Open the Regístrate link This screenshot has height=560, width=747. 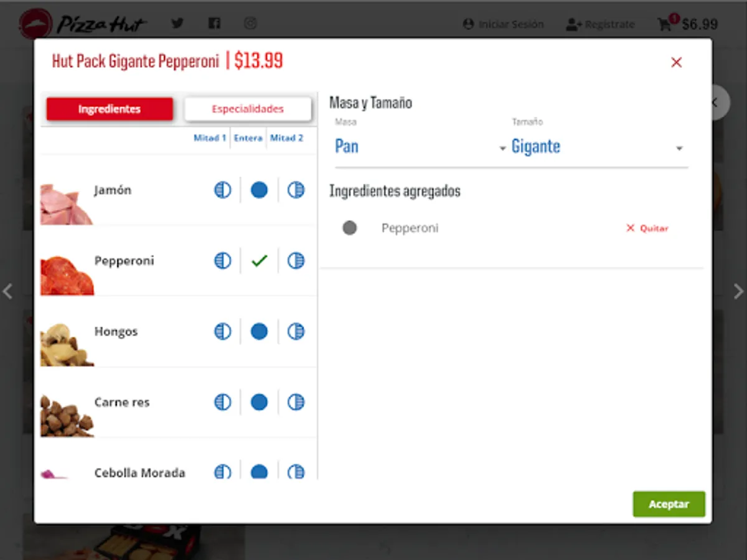[x=601, y=24]
